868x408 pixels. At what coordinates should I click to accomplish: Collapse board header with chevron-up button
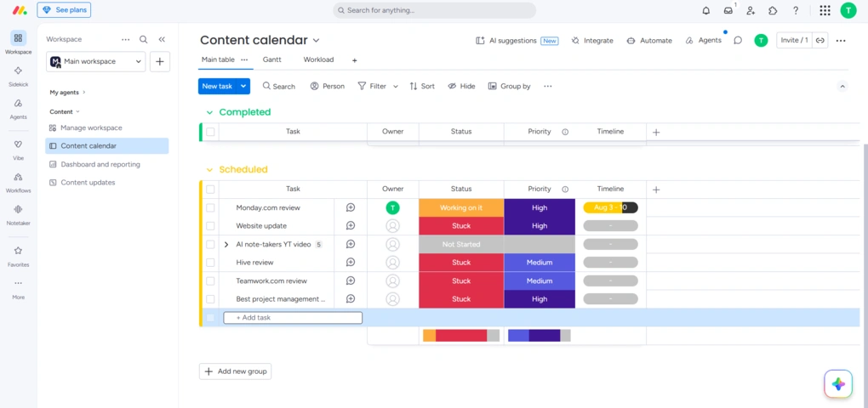842,86
